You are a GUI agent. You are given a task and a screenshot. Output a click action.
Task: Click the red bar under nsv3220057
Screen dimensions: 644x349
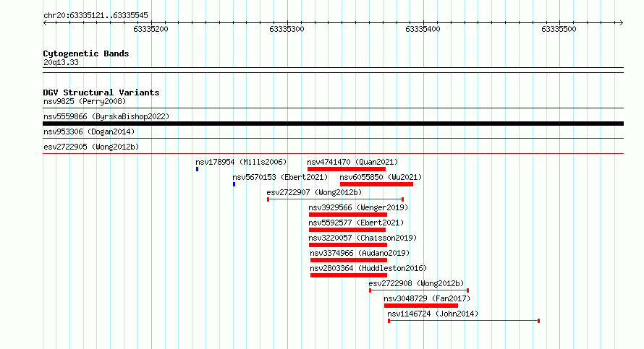348,245
